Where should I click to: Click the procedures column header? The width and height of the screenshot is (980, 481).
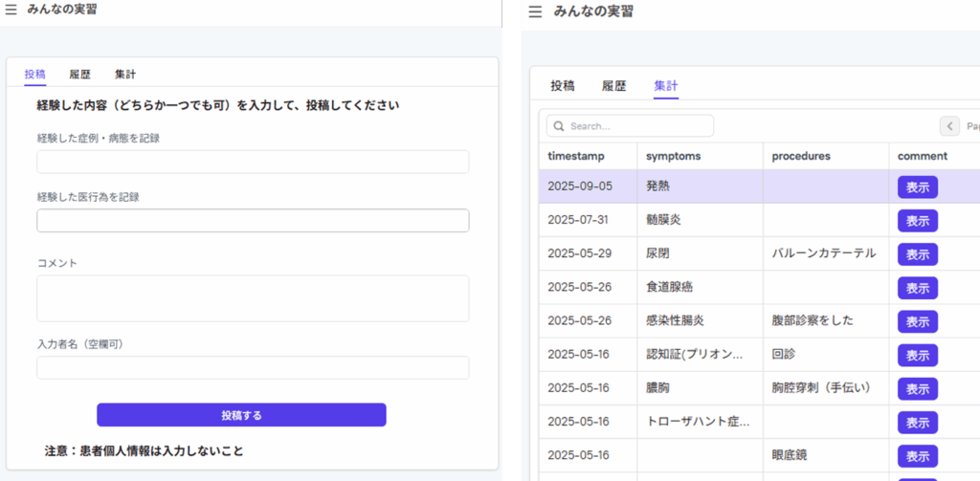pos(799,156)
